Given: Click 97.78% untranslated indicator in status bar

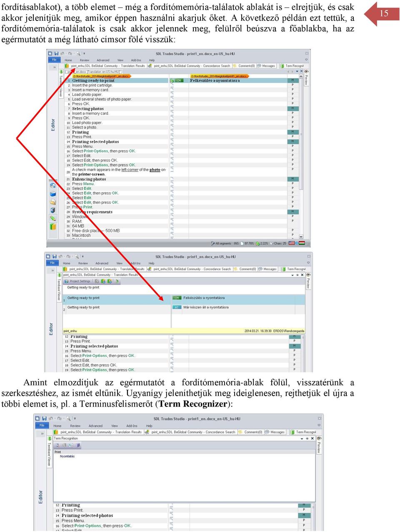Looking at the screenshot, I should coord(247,243).
